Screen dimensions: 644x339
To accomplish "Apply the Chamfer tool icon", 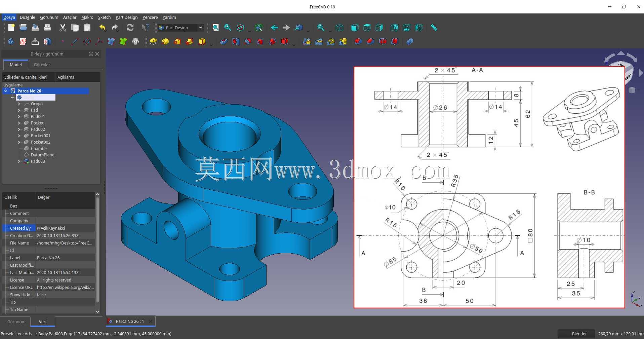I will (370, 41).
